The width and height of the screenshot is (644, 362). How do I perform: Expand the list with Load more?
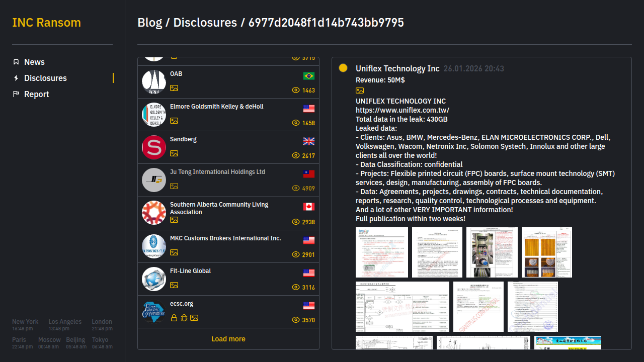[228, 339]
